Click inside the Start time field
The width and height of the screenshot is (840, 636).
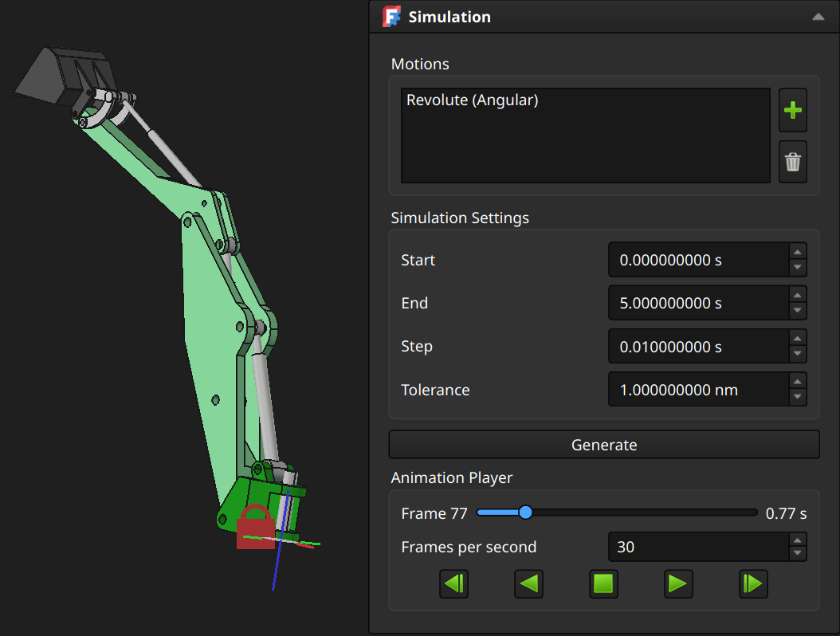pyautogui.click(x=699, y=260)
